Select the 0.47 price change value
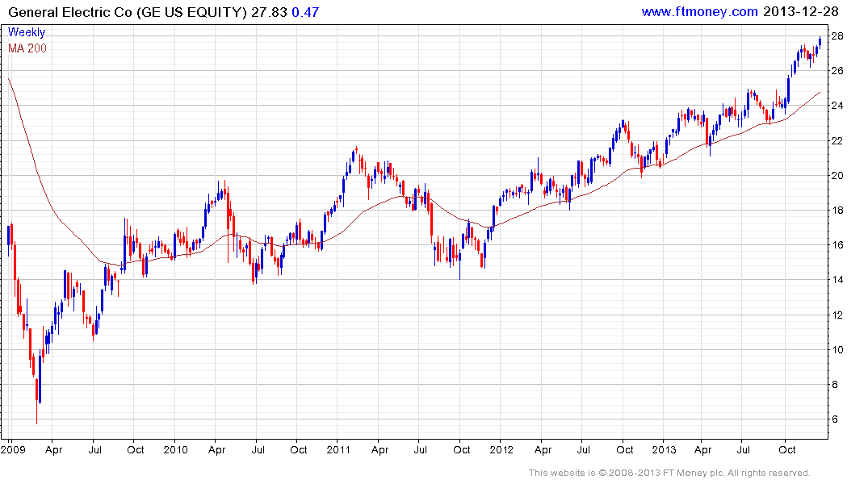The width and height of the screenshot is (868, 484). (x=305, y=12)
